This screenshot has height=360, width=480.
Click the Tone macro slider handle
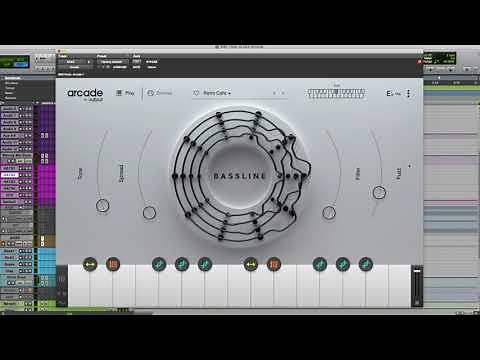(102, 205)
